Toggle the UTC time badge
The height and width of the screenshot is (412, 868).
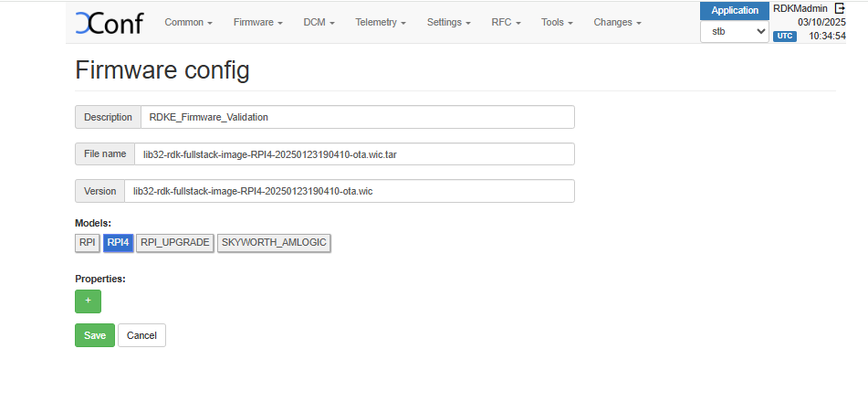tap(784, 37)
